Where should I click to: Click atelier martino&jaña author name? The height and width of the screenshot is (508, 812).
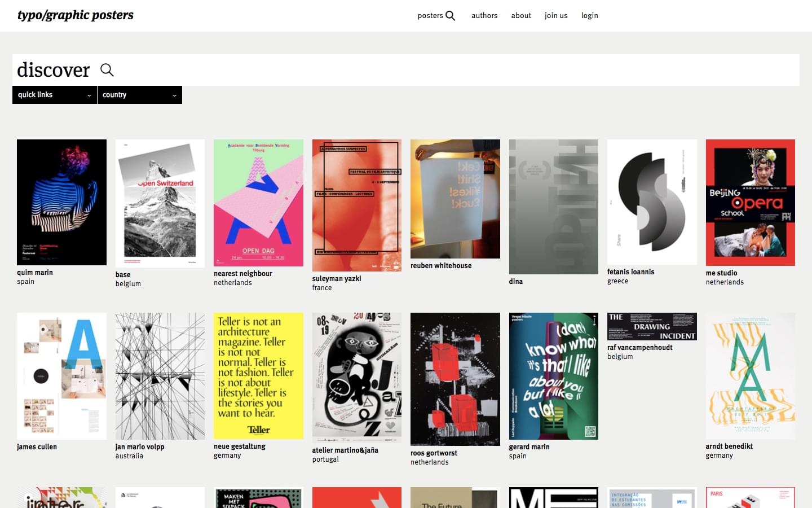click(345, 450)
